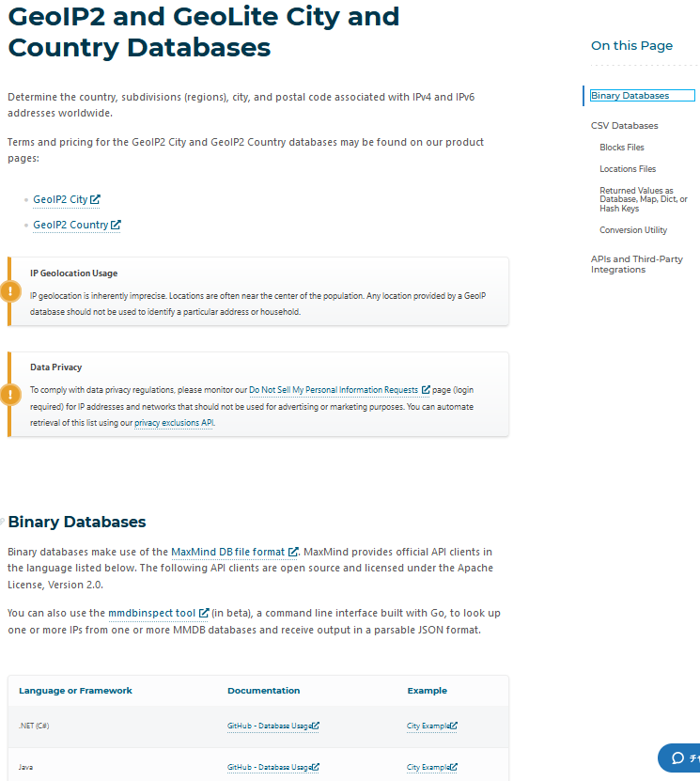The image size is (700, 781).
Task: Click the IP Geolocation Usage title
Action: click(x=73, y=273)
